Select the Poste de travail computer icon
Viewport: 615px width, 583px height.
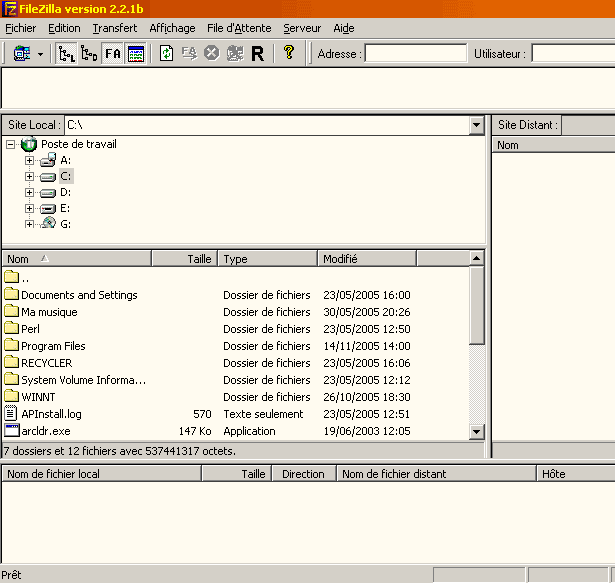tap(29, 144)
